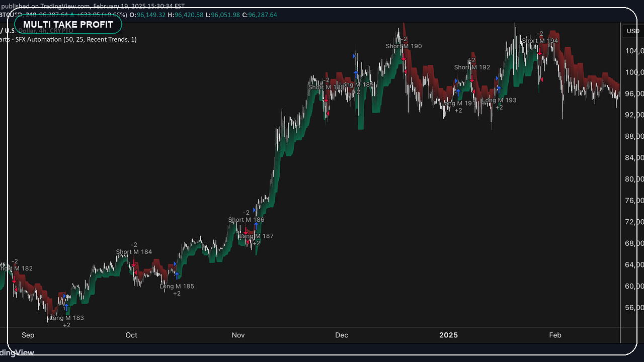Click the blue arrow at Long M 193

[x=499, y=88]
